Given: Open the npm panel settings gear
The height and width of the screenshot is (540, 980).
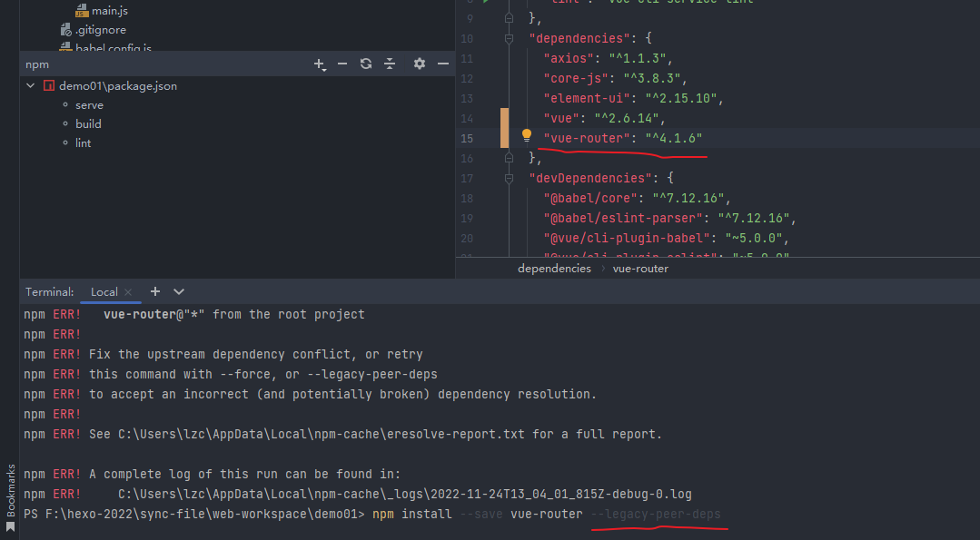Looking at the screenshot, I should (420, 64).
